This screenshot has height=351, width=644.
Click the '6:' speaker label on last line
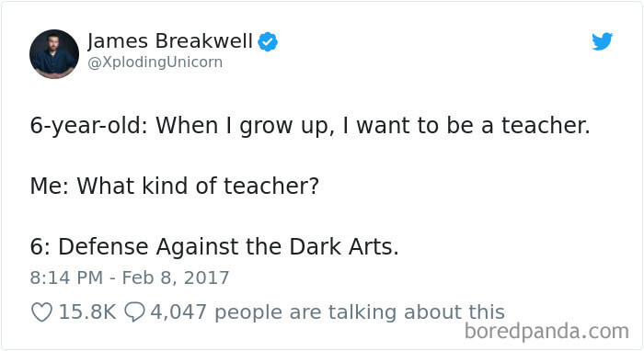click(x=40, y=247)
